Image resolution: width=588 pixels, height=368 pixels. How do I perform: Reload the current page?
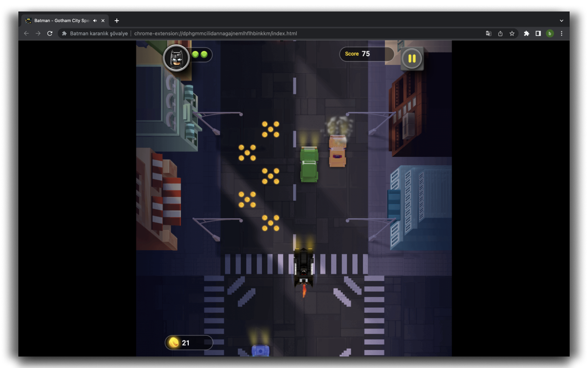click(50, 33)
